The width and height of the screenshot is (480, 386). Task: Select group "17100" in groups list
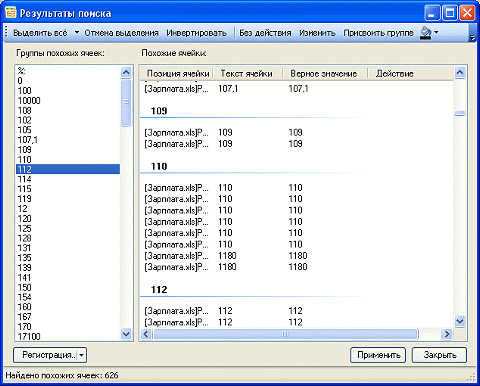(68, 336)
